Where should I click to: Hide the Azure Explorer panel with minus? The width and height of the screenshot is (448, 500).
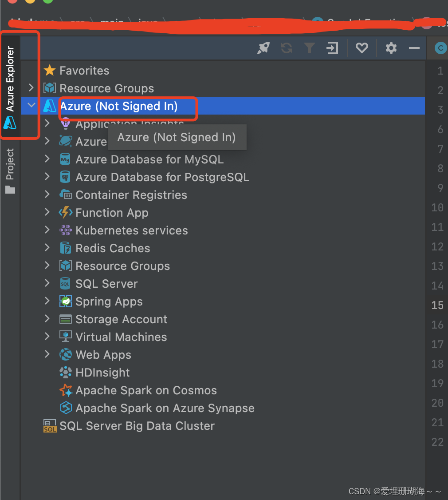414,48
